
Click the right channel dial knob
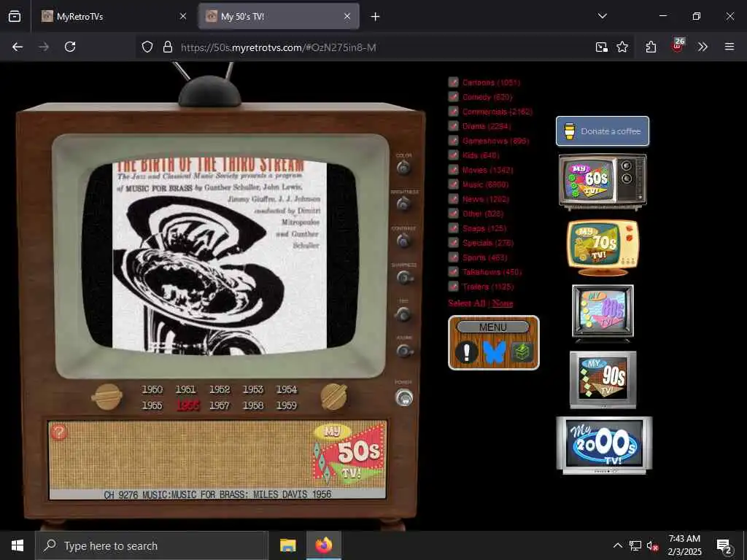click(333, 397)
